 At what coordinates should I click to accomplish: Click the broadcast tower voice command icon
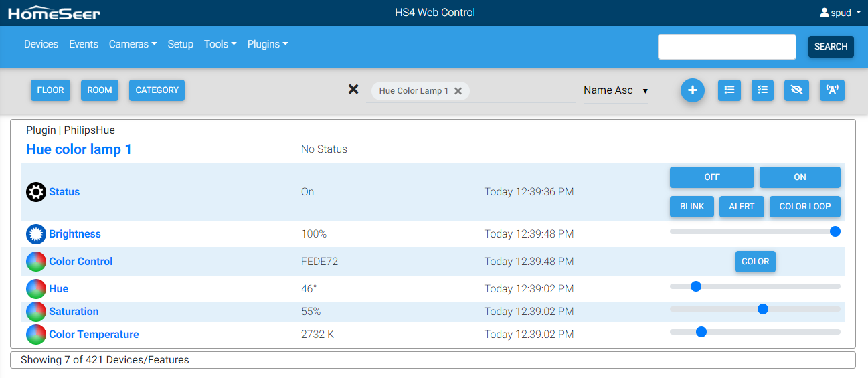[x=832, y=90]
